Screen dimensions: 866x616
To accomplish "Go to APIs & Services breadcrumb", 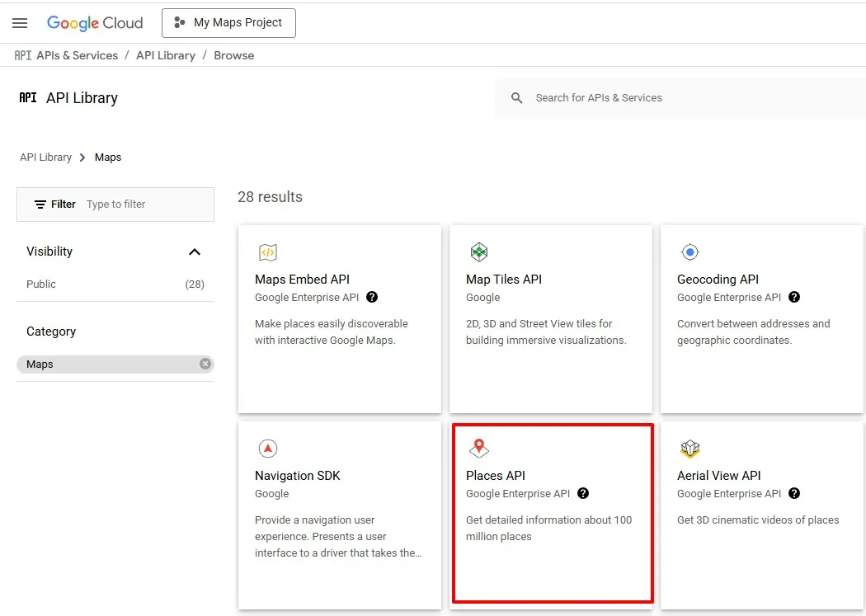I will [77, 55].
